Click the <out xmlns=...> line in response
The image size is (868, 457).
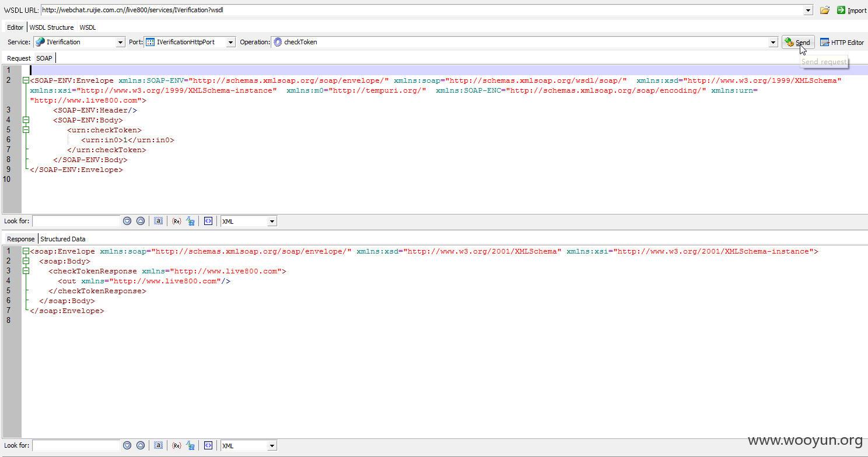click(144, 281)
